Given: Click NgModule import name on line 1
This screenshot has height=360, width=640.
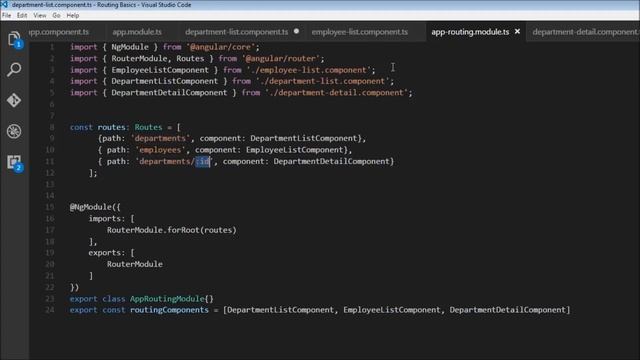Looking at the screenshot, I should tap(130, 47).
